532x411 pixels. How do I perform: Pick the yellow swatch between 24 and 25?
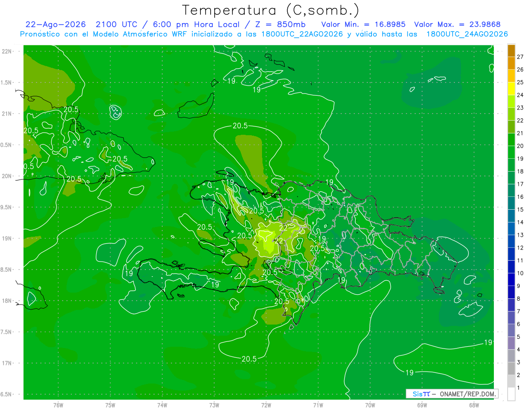(511, 89)
